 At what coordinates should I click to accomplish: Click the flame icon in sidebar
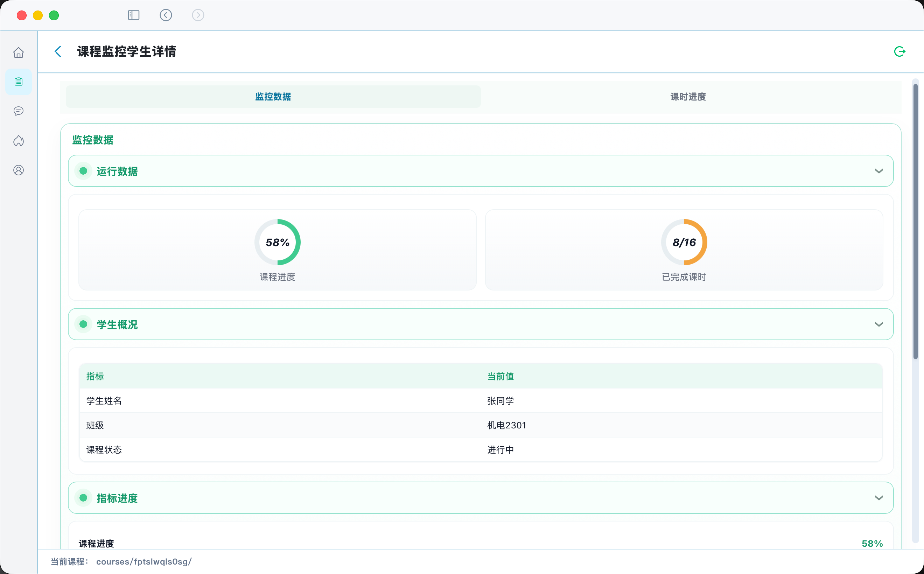coord(19,141)
